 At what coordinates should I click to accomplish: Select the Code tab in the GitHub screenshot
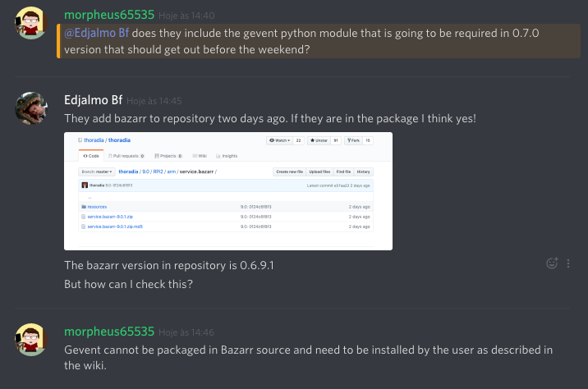(91, 155)
